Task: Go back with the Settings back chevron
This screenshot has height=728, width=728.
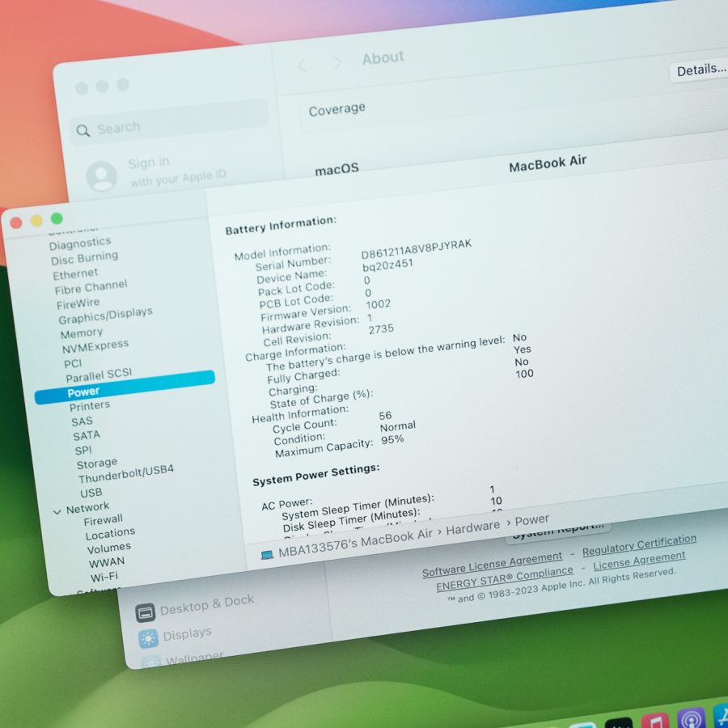Action: tap(303, 66)
